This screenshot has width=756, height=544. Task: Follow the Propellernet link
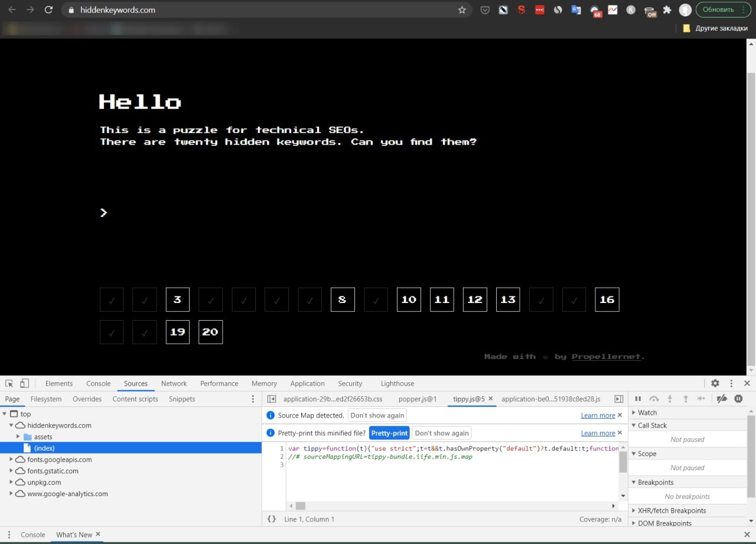[x=607, y=357]
